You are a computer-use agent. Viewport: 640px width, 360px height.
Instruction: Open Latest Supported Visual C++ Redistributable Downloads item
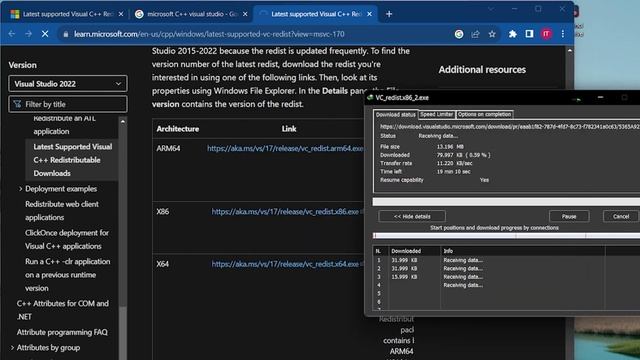point(73,160)
